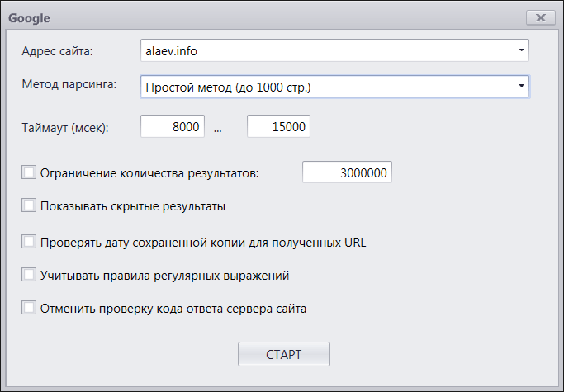Click the Метод парсинга label
Image resolution: width=564 pixels, height=392 pixels.
(x=69, y=84)
